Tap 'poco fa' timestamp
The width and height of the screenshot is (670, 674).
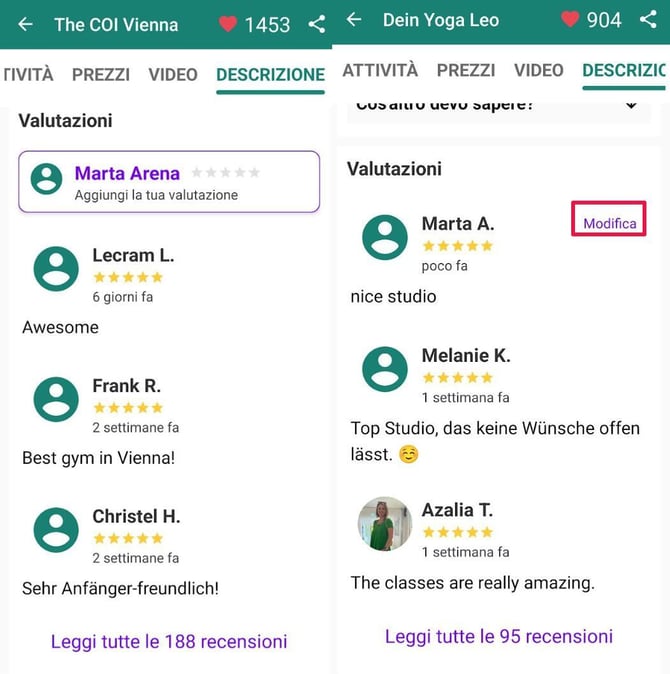click(x=444, y=266)
